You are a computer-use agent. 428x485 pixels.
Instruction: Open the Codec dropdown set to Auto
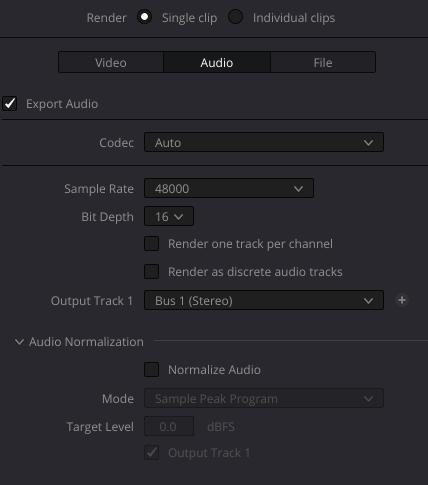click(264, 142)
